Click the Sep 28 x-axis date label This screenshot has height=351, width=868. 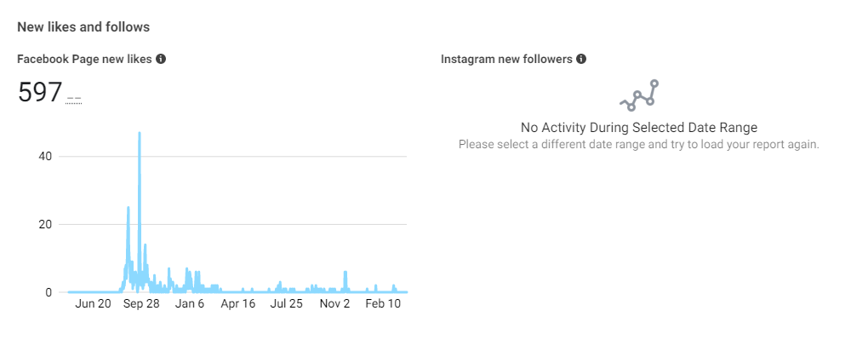tap(141, 304)
